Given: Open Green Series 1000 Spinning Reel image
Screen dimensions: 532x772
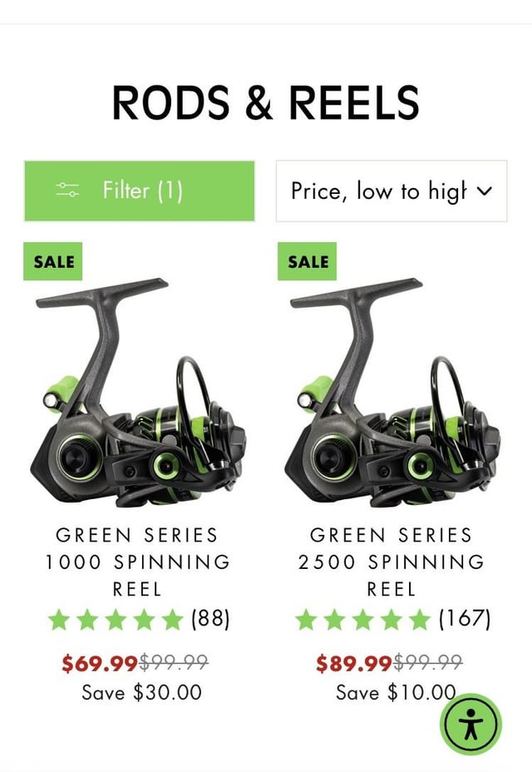Looking at the screenshot, I should tap(138, 393).
